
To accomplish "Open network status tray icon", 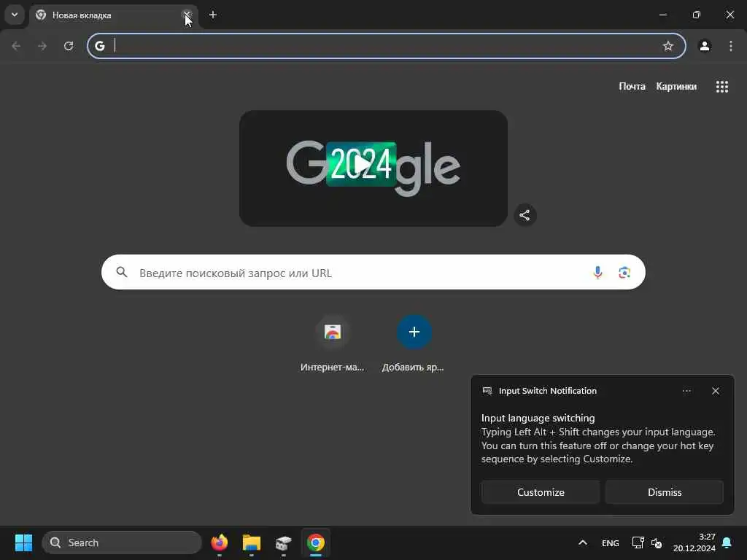I will click(x=638, y=542).
